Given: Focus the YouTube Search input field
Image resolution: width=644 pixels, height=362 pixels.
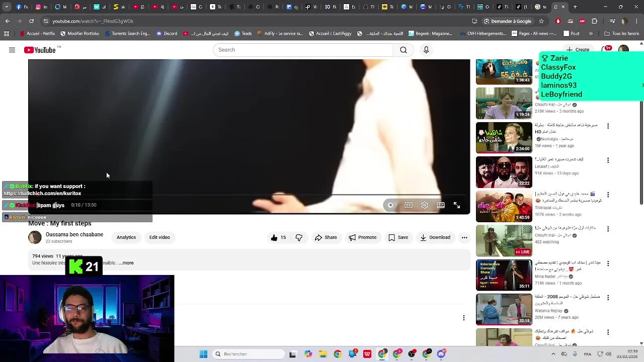Looking at the screenshot, I should [x=303, y=50].
